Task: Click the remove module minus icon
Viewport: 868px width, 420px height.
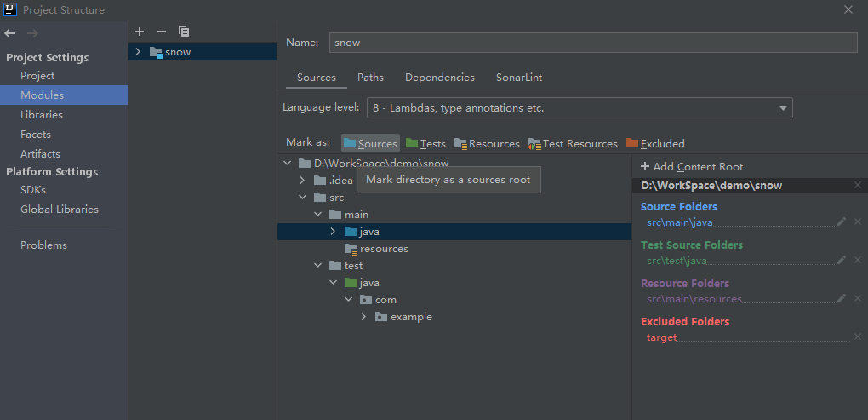Action: pos(162,32)
